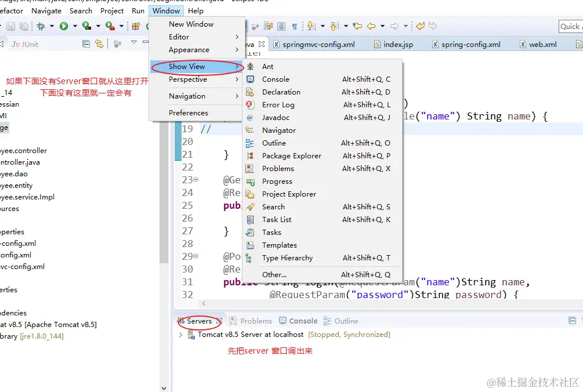The image size is (583, 392).
Task: Switch to the bottom Console tab
Action: click(x=298, y=321)
